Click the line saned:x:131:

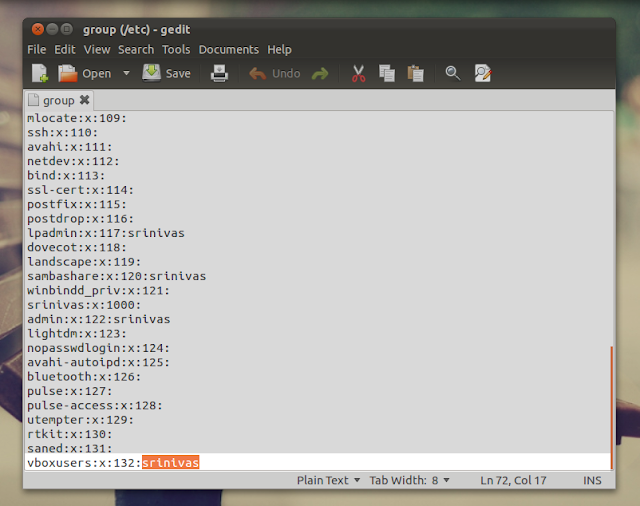pos(69,448)
